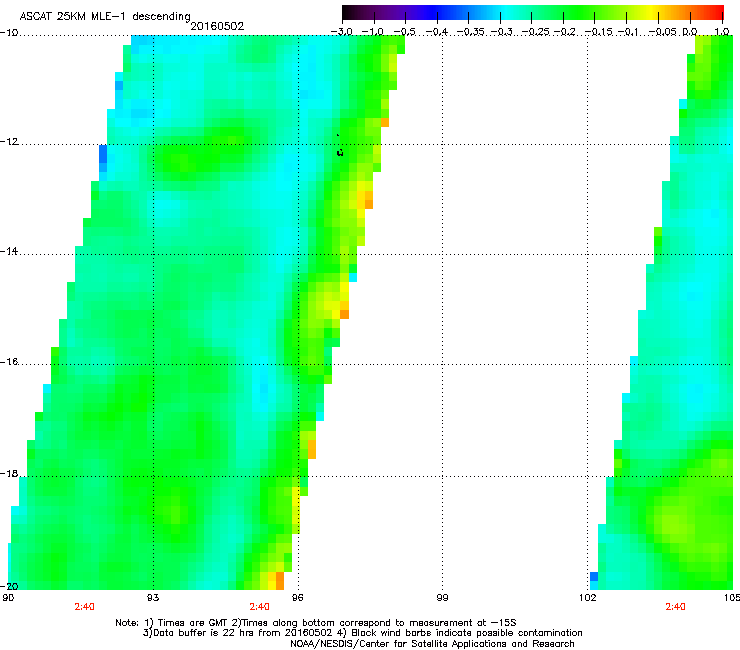Viewport: 740px width, 650px height.
Task: Select the -0.15 color scale label
Action: click(597, 32)
